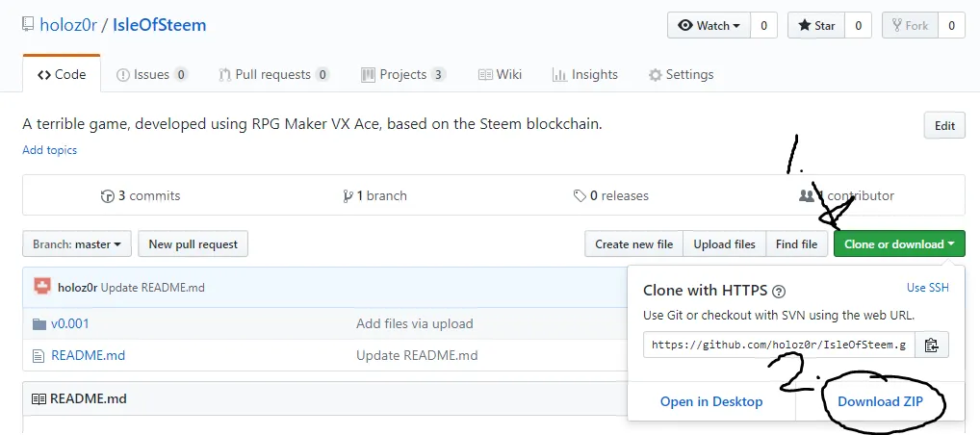
Task: View the 3 commits history
Action: [141, 195]
